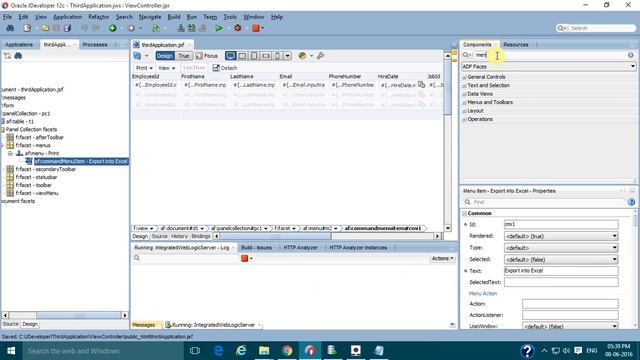Select the phone preview device icon
Screen dimensions: 640x360
pyautogui.click(x=278, y=56)
